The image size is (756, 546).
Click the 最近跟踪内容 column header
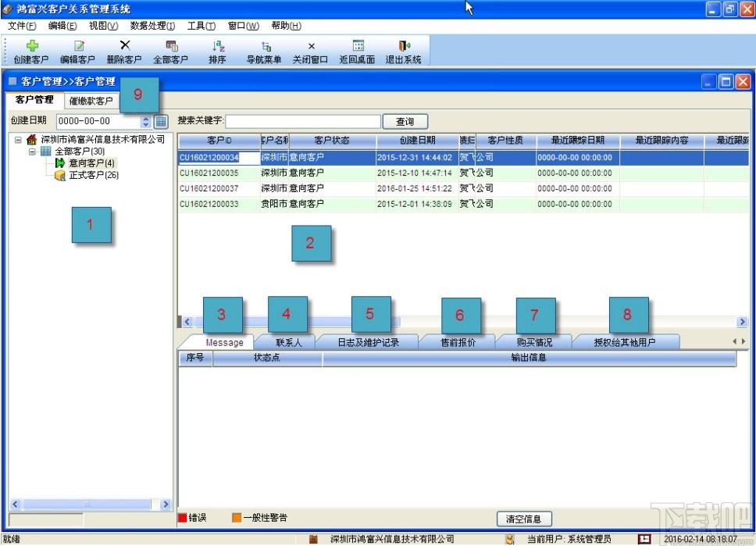click(661, 141)
